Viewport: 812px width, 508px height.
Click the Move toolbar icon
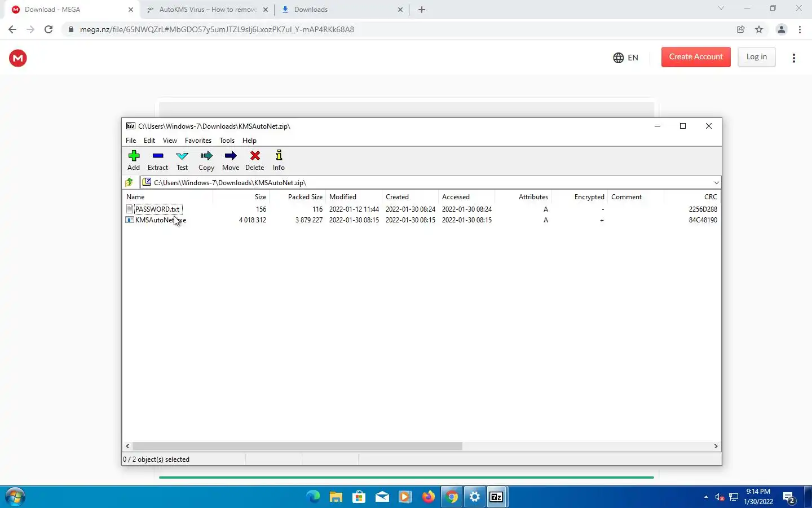(x=231, y=160)
